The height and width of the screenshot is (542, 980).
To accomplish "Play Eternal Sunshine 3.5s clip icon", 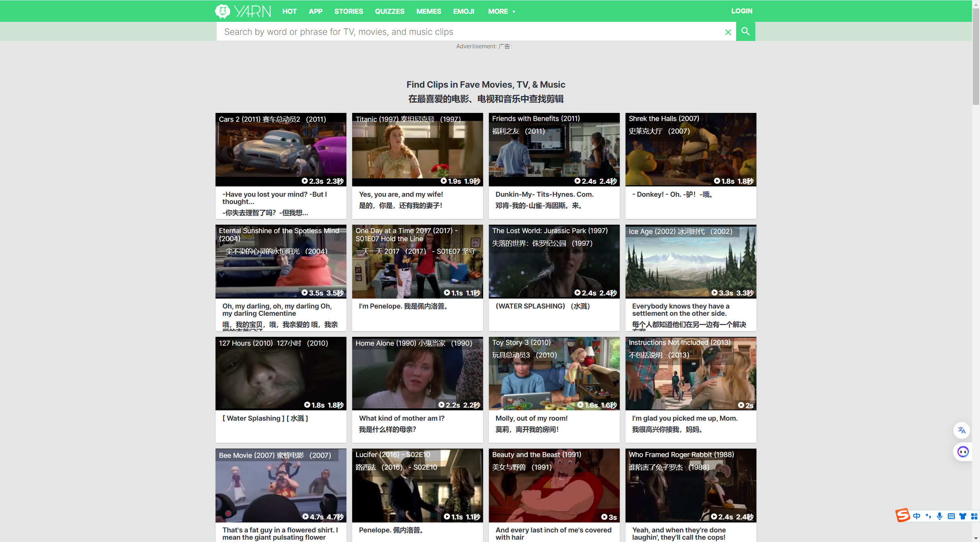I will (x=305, y=292).
